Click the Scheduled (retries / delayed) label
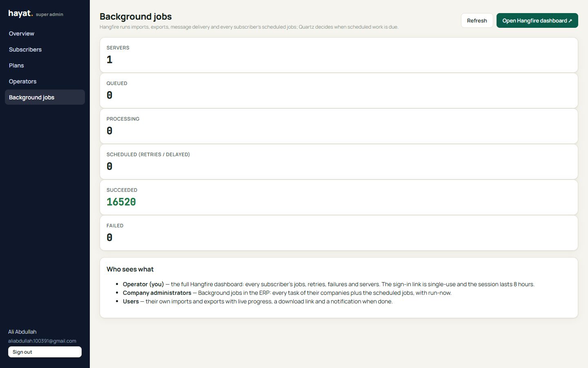This screenshot has width=588, height=368. 148,155
